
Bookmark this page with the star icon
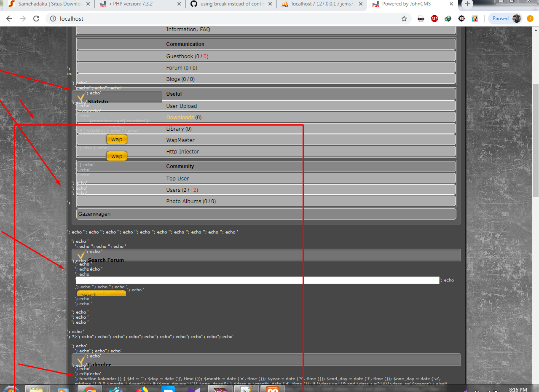404,19
